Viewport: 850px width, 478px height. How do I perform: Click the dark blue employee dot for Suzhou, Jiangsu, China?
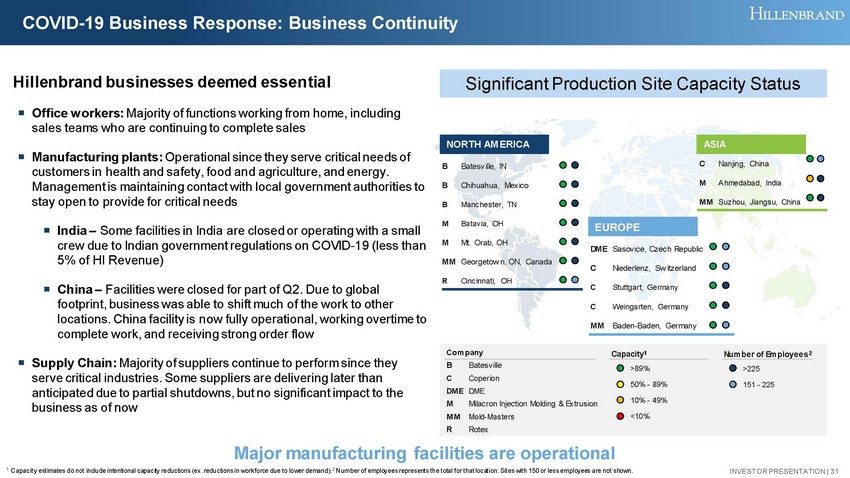point(821,199)
